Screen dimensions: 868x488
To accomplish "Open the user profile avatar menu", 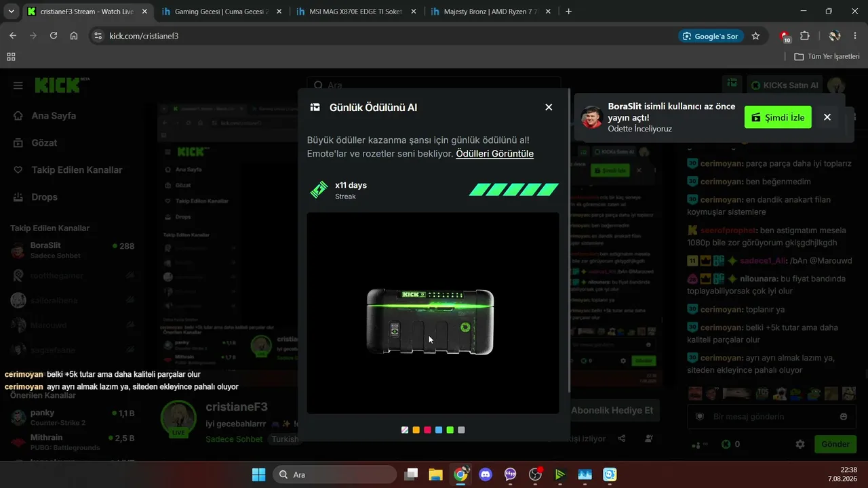I will tap(836, 85).
